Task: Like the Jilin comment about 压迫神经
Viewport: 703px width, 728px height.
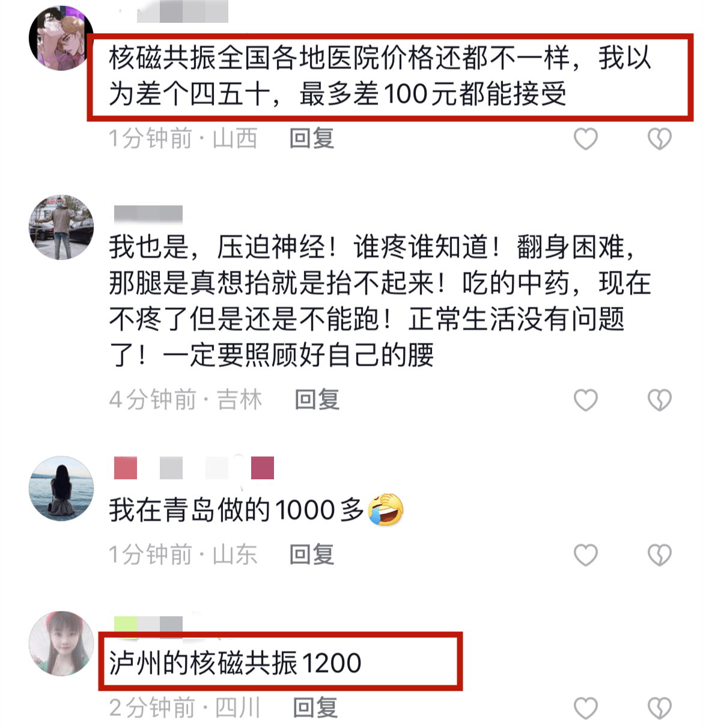Action: tap(585, 400)
